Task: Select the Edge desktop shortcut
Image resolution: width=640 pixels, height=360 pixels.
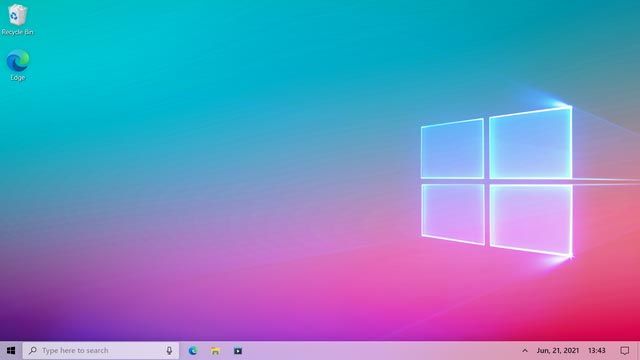Action: click(18, 65)
